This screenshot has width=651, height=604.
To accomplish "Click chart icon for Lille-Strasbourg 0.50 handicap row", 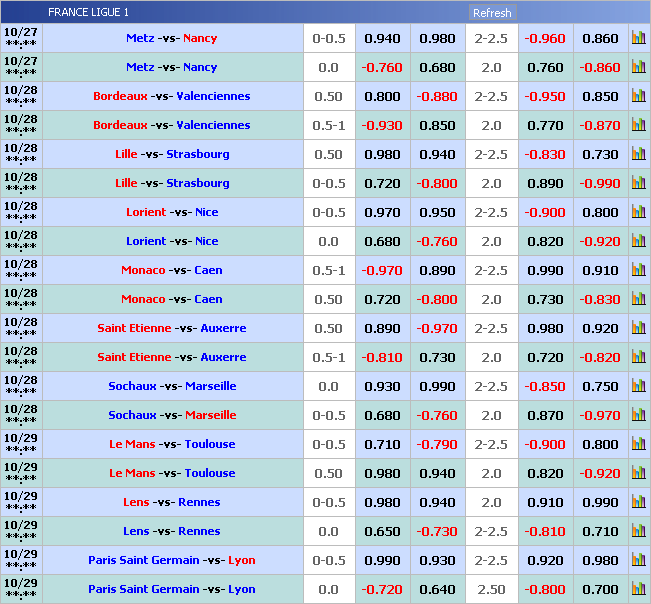I will click(x=638, y=155).
